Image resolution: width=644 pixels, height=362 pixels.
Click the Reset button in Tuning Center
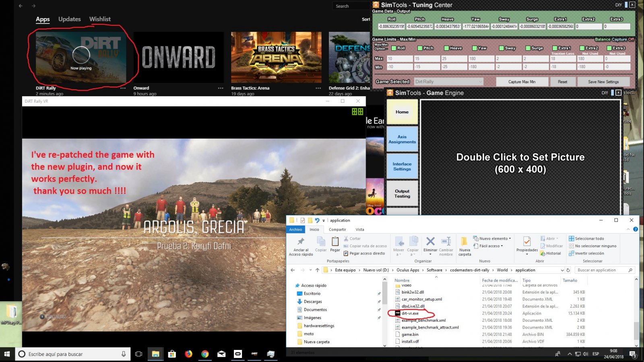point(562,82)
